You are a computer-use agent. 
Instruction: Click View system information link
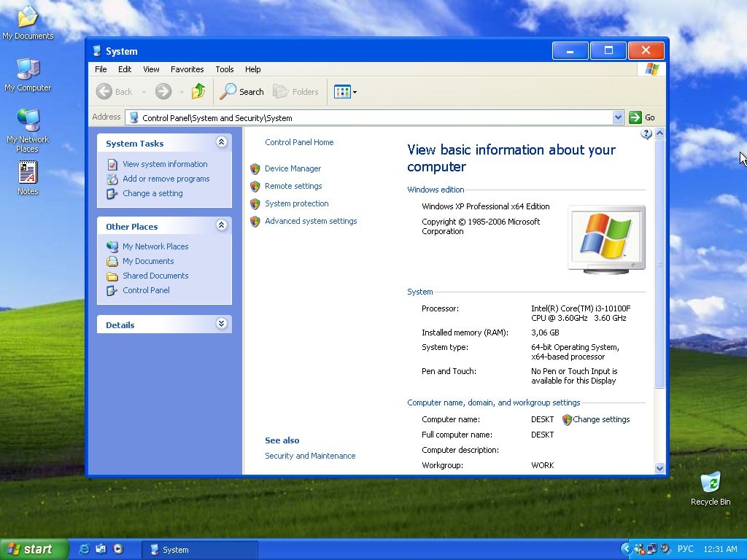[x=165, y=164]
